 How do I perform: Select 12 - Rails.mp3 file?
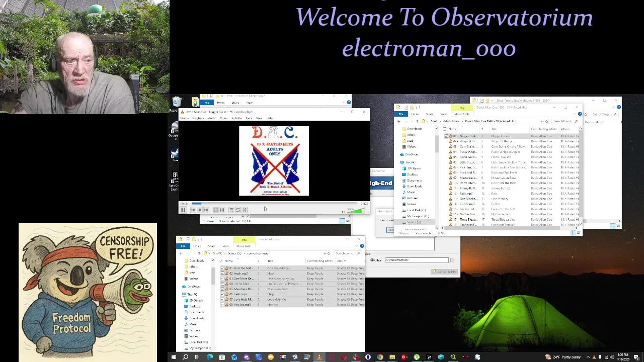click(x=465, y=194)
